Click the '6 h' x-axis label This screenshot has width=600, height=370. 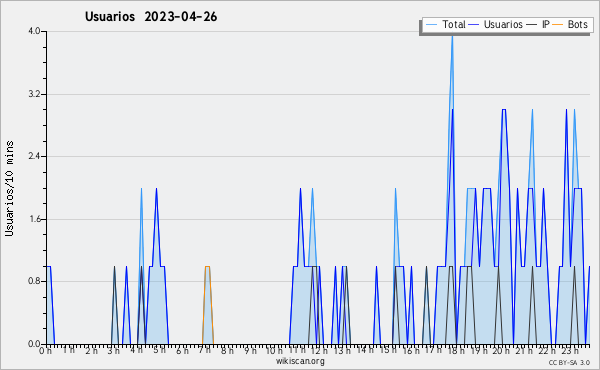pos(182,350)
